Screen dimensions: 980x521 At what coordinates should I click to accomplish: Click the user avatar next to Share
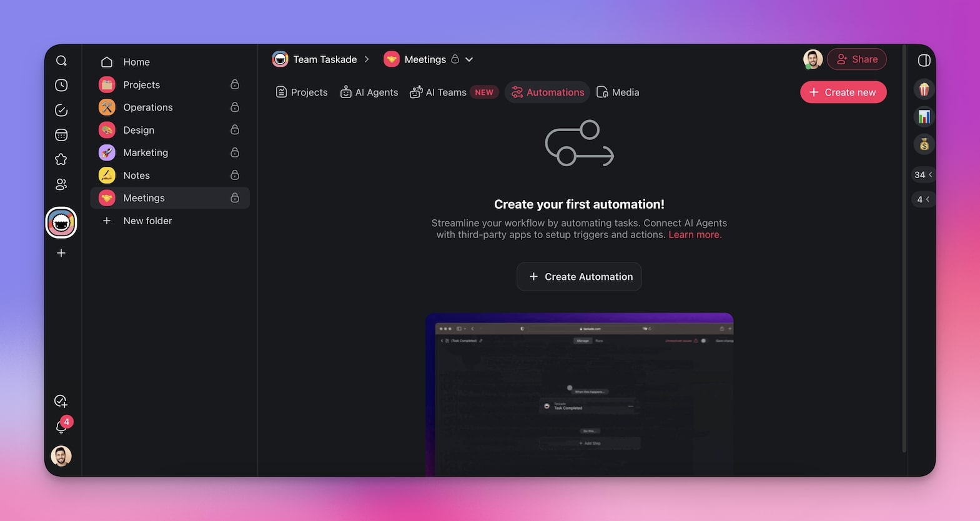[x=813, y=59]
